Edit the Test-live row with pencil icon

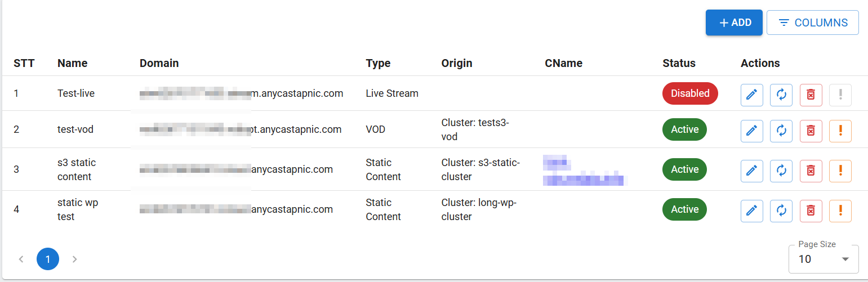pos(751,95)
